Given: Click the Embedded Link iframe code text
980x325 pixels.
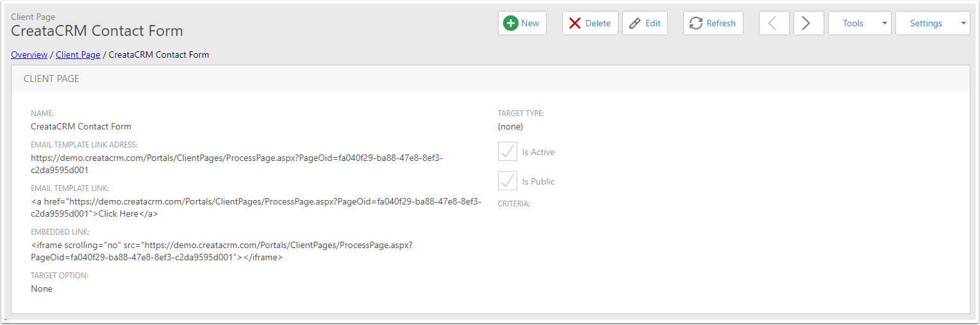Looking at the screenshot, I should [222, 251].
